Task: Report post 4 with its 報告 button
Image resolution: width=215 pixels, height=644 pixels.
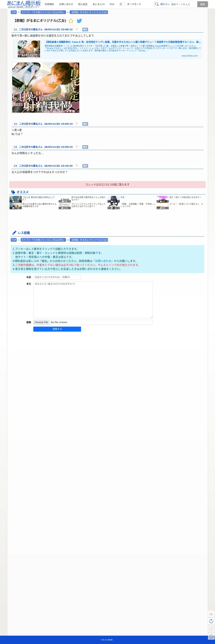Action: point(85,166)
